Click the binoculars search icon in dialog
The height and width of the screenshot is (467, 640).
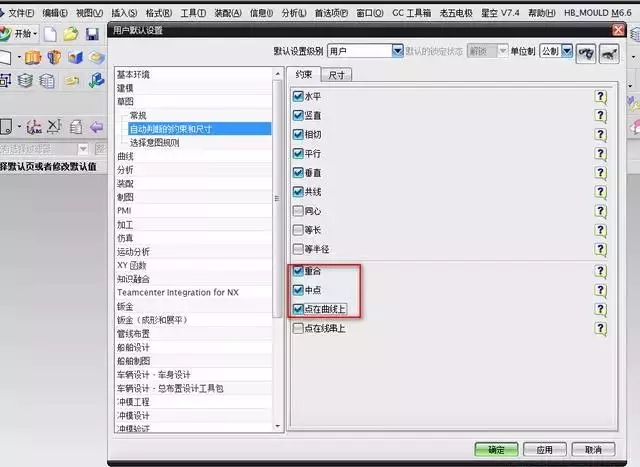tap(587, 50)
